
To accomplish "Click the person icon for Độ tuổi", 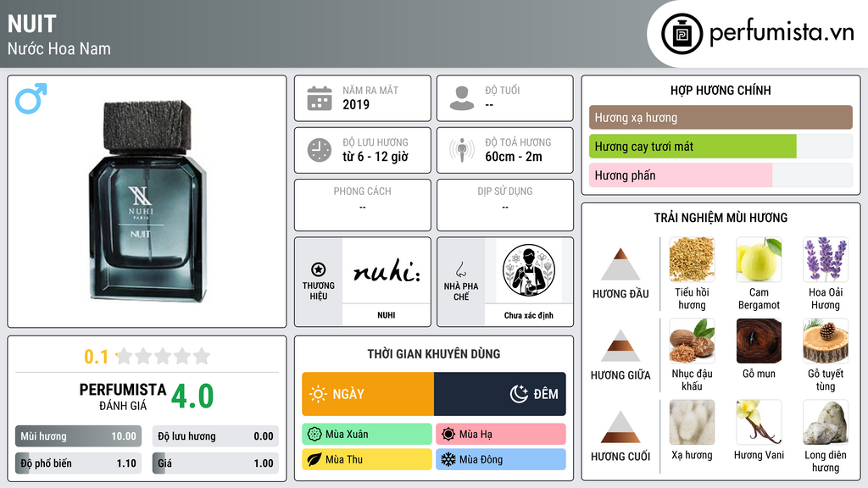I will coord(462,98).
